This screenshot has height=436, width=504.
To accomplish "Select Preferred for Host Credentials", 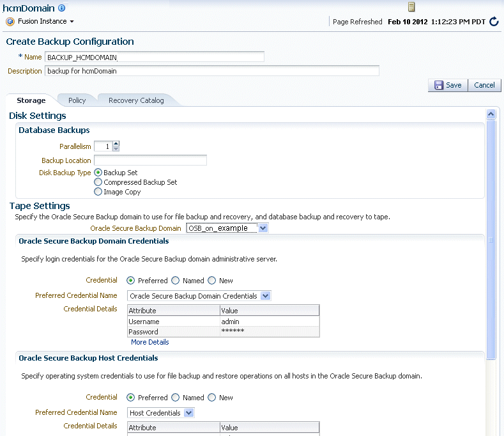I will point(130,398).
